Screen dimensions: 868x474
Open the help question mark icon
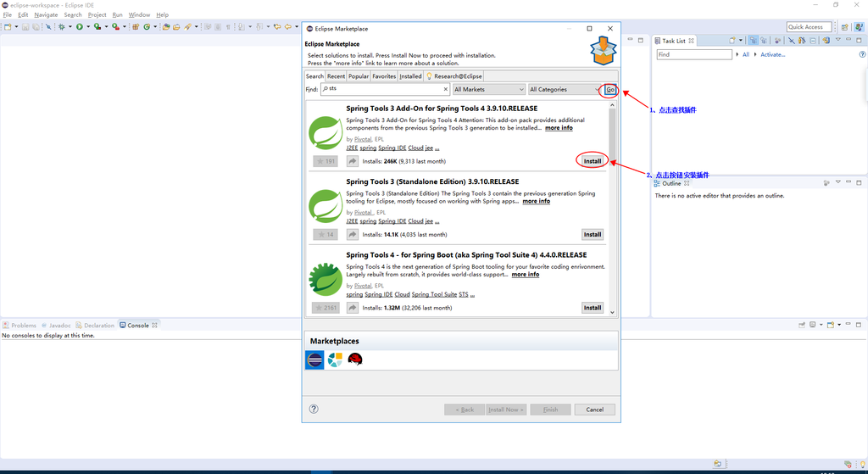point(314,409)
